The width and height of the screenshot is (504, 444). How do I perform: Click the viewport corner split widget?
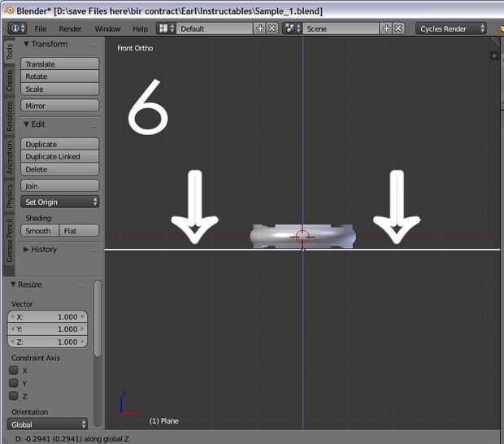pos(495,41)
